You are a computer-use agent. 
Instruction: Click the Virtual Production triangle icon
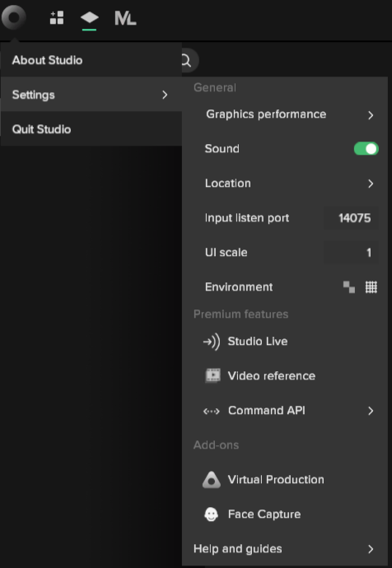(x=211, y=480)
